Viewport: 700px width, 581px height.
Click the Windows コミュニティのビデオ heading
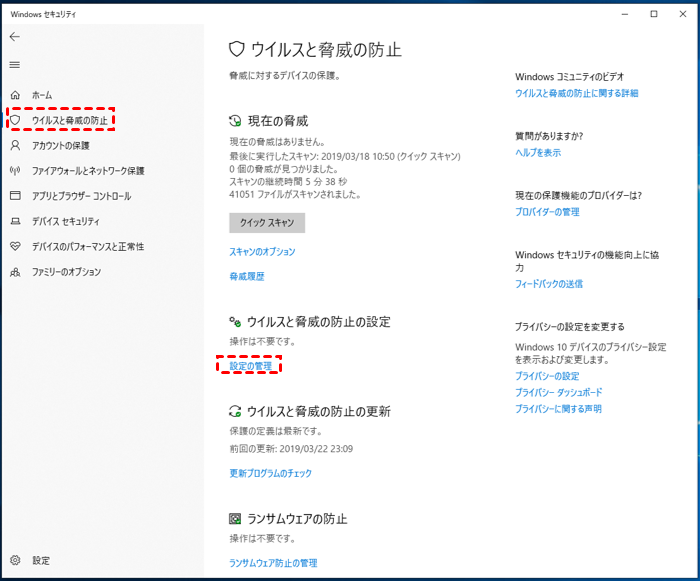tap(570, 77)
